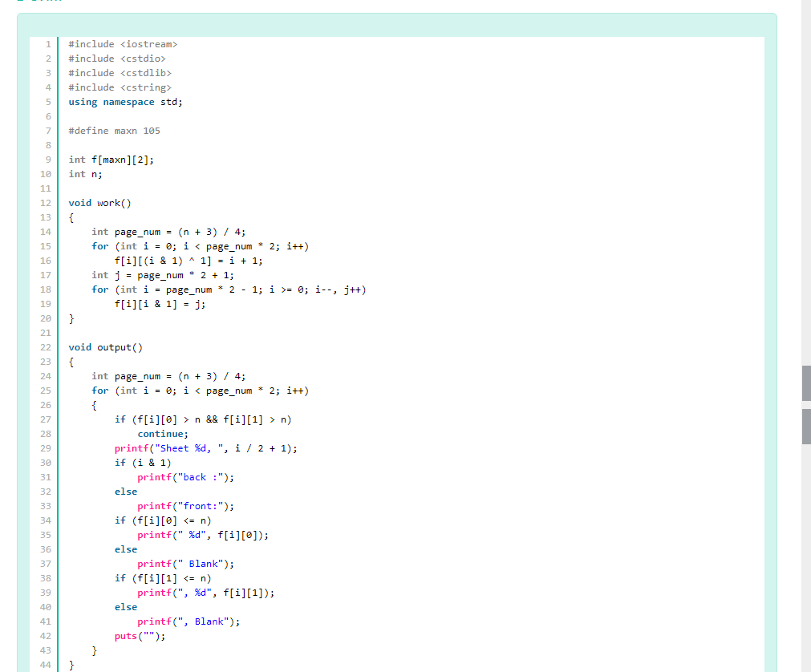The height and width of the screenshot is (672, 811).
Task: Click printf(", %d", f[i][1]) line
Action: tap(206, 593)
